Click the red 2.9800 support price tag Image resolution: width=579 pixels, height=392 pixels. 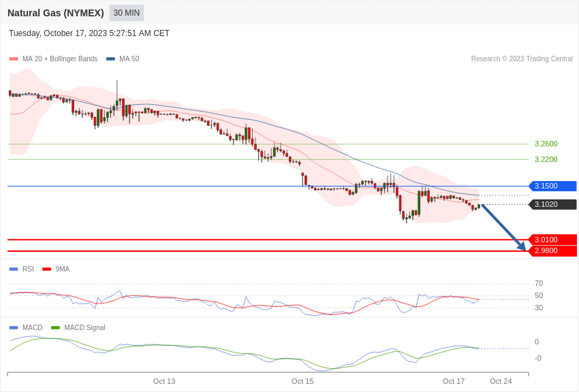[553, 250]
